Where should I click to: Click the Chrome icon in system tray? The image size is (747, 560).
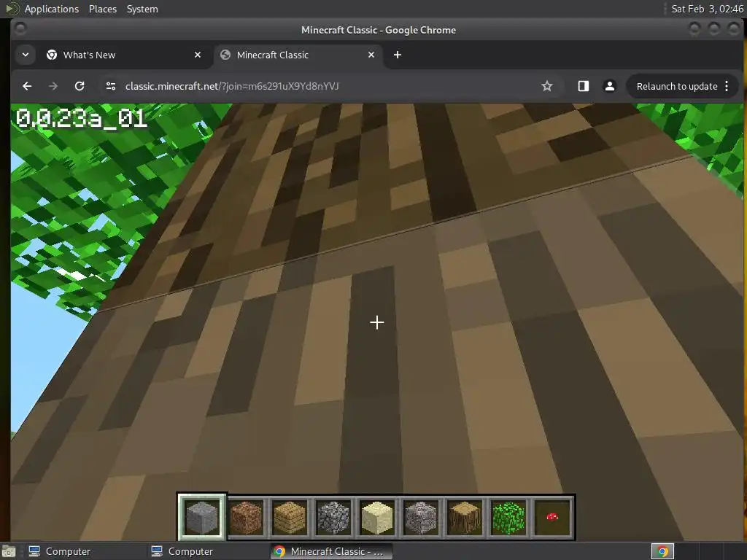pyautogui.click(x=662, y=551)
